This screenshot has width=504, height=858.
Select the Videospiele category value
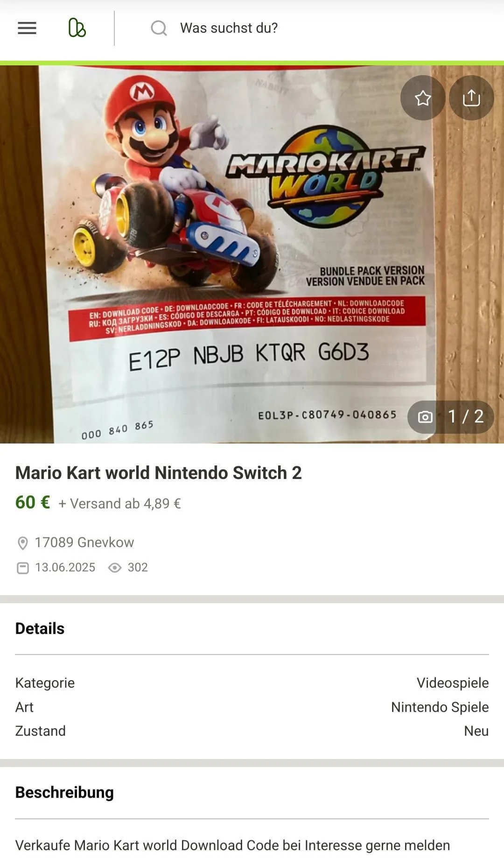click(453, 683)
